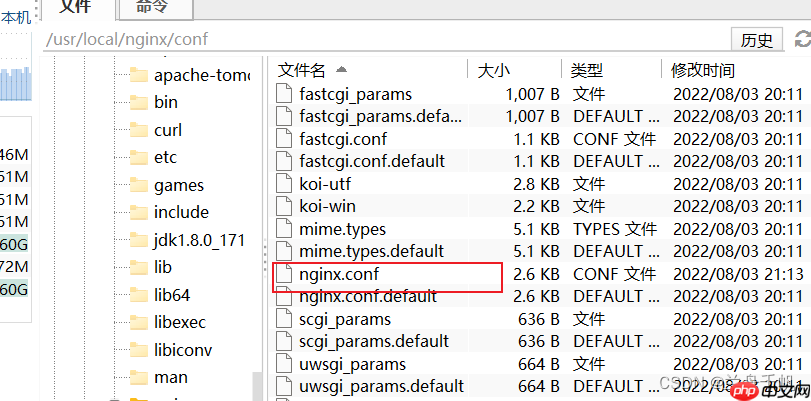The height and width of the screenshot is (401, 811).
Task: Select the libexec folder icon in tree
Action: (x=139, y=322)
